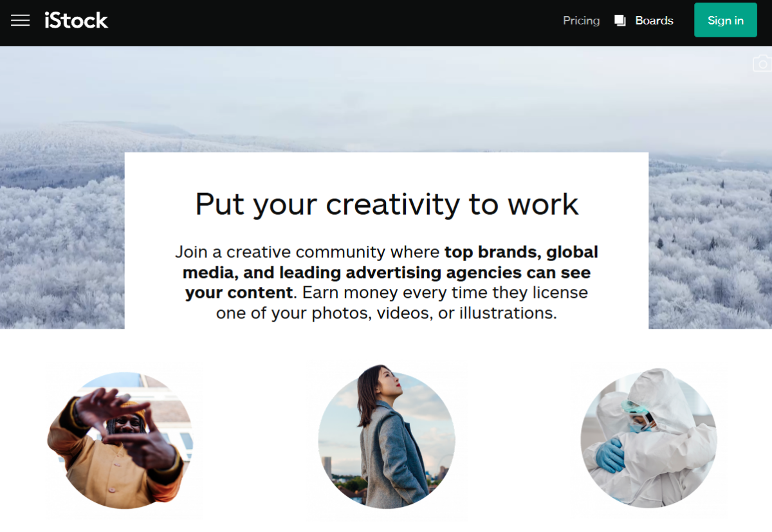Image resolution: width=772 pixels, height=532 pixels.
Task: Access saved boards via the stacked pages icon
Action: [620, 20]
